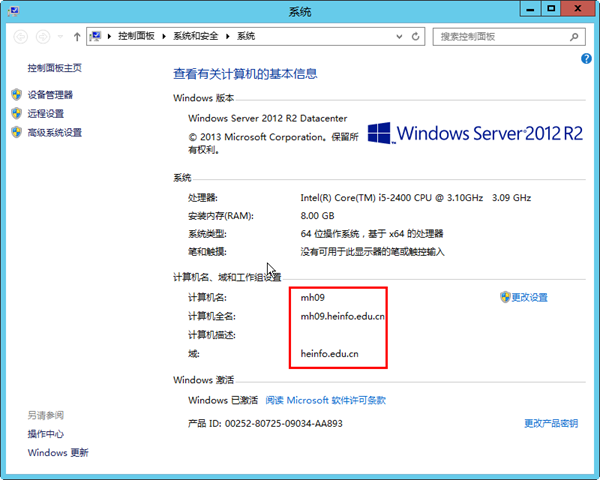Open the address bar history dropdown

[399, 37]
